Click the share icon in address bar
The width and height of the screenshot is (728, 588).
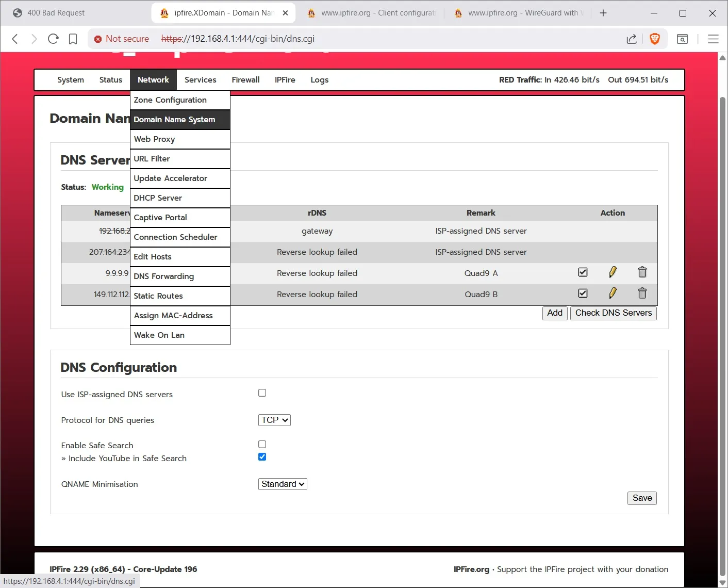click(632, 39)
